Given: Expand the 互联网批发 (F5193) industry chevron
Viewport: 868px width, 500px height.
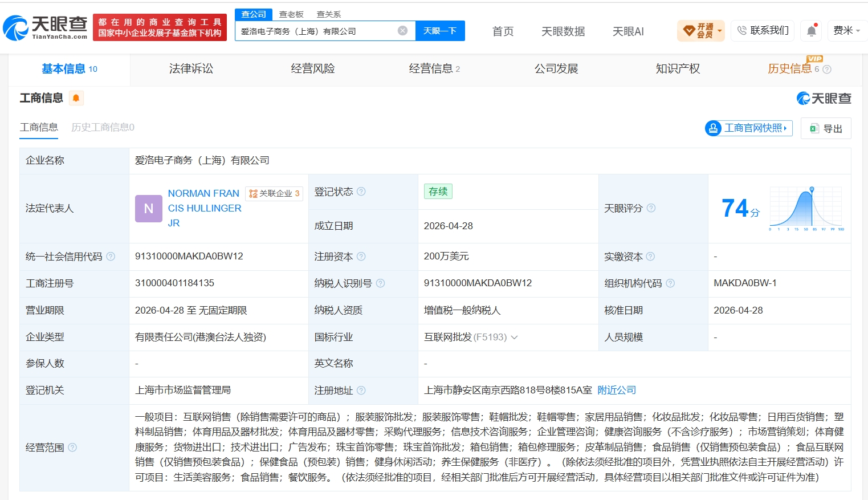Looking at the screenshot, I should 515,338.
